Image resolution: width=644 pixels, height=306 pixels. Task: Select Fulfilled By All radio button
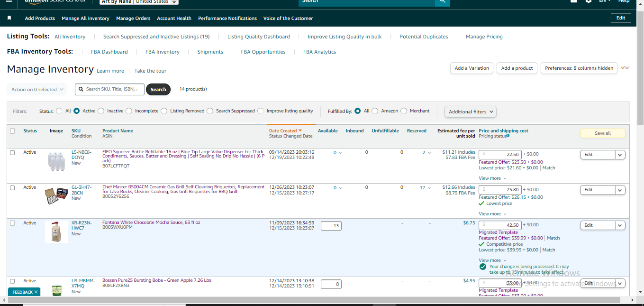coord(358,111)
